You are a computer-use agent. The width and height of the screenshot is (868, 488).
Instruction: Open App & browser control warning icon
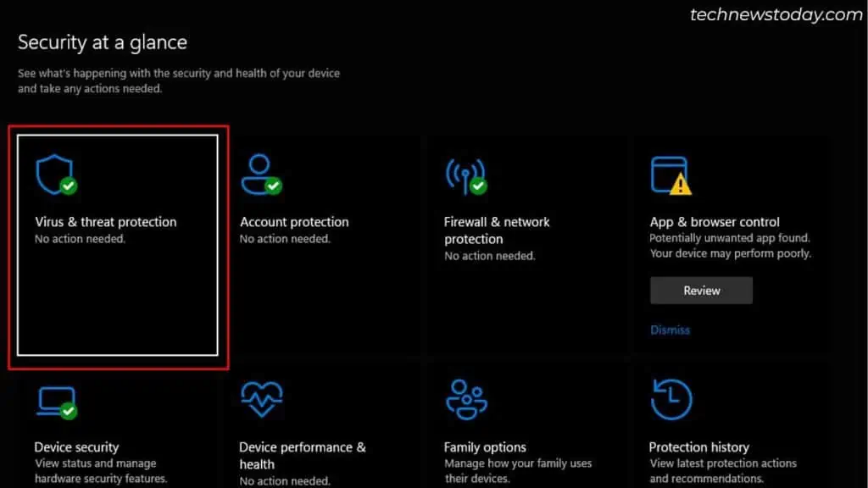pos(671,173)
